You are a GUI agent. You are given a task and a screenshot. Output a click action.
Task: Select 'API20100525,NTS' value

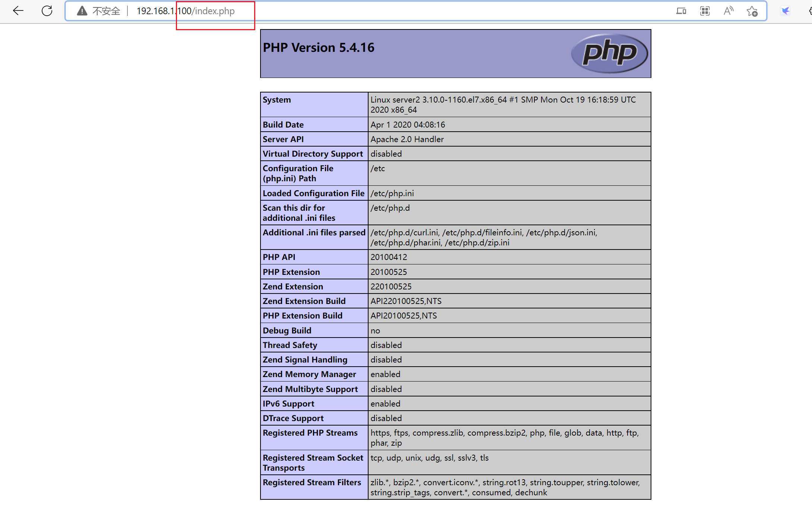click(404, 316)
